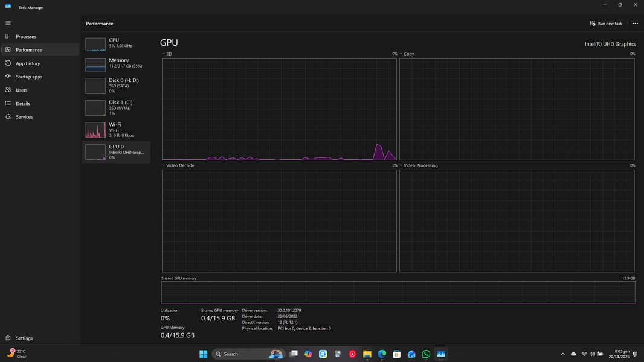The width and height of the screenshot is (644, 362).
Task: Switch to the Details page
Action: 23,104
